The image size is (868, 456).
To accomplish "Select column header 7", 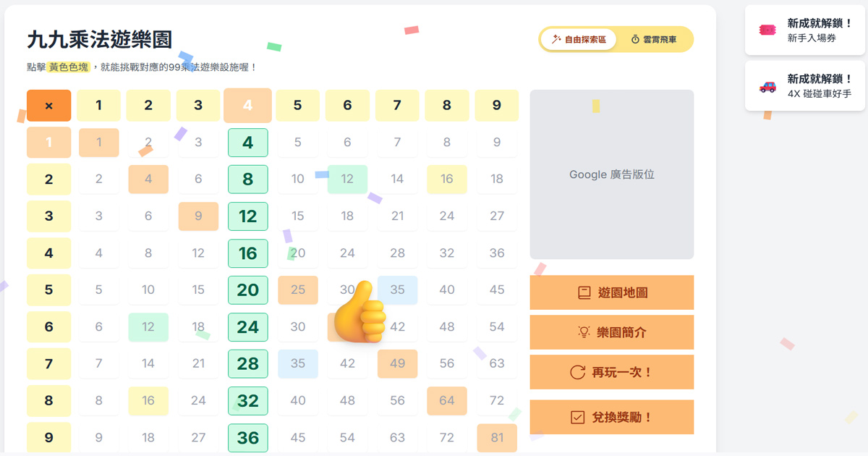I will 397,106.
